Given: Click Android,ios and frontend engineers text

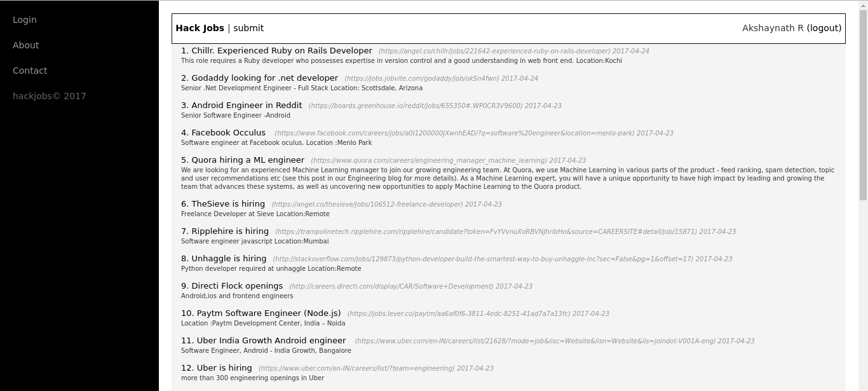Looking at the screenshot, I should (x=237, y=296).
